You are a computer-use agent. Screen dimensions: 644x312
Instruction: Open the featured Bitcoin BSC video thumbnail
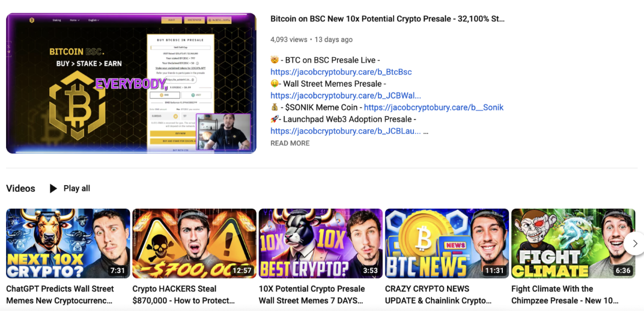tap(131, 84)
